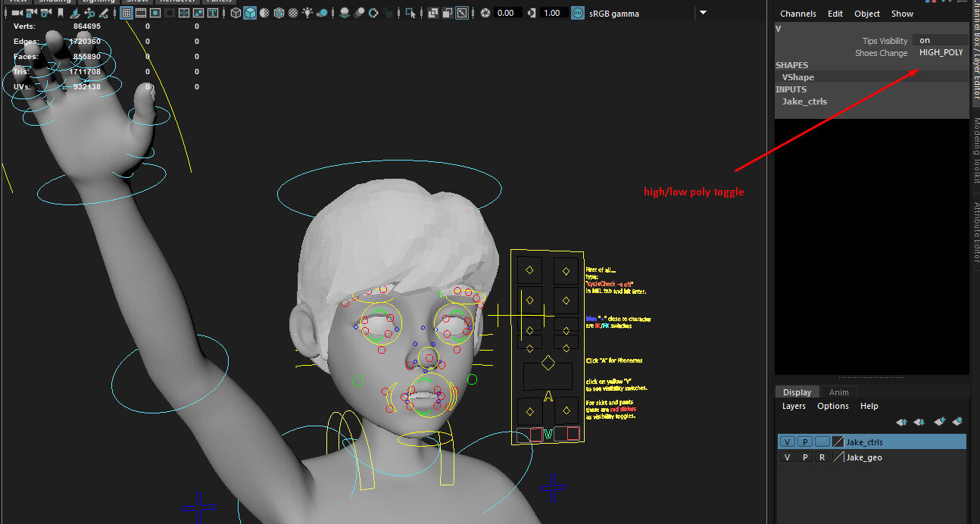Create new layer from selected objects

(957, 422)
